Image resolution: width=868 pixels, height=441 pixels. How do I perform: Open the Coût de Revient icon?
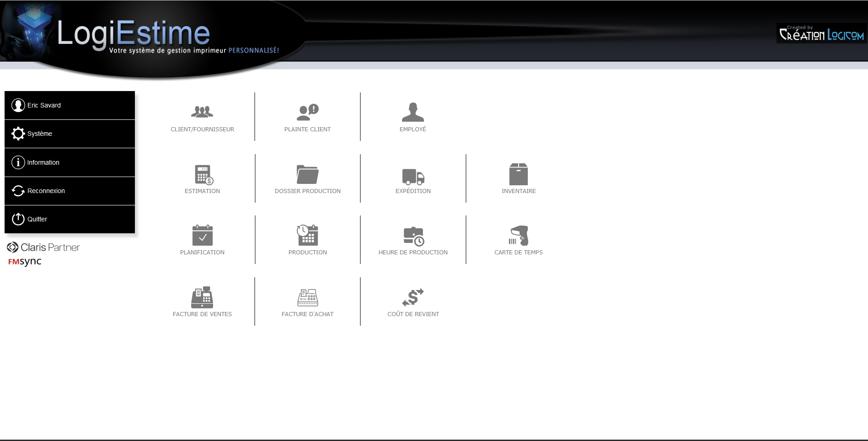point(413,297)
